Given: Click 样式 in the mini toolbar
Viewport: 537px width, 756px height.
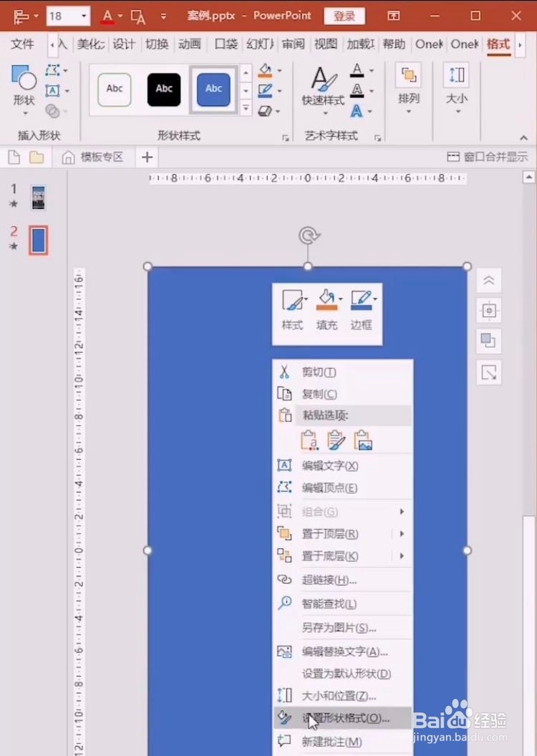Looking at the screenshot, I should (x=292, y=310).
